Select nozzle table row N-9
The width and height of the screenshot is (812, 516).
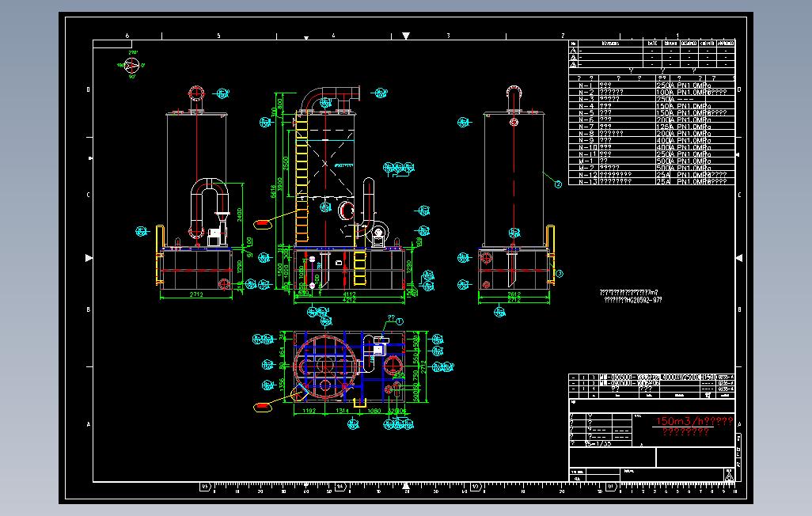click(x=651, y=140)
